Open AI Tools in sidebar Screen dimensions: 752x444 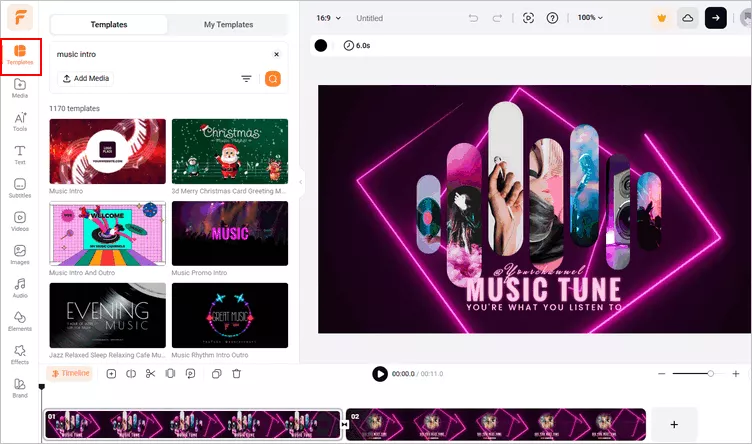pos(20,122)
